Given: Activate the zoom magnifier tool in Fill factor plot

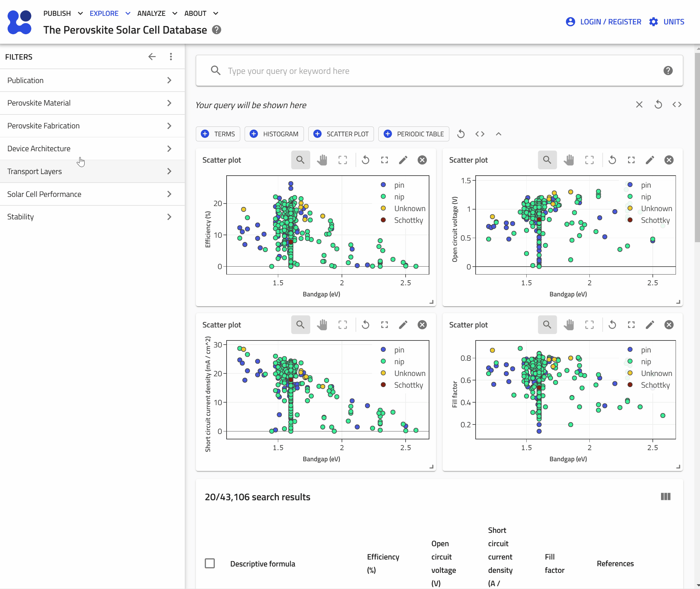Looking at the screenshot, I should [x=547, y=325].
